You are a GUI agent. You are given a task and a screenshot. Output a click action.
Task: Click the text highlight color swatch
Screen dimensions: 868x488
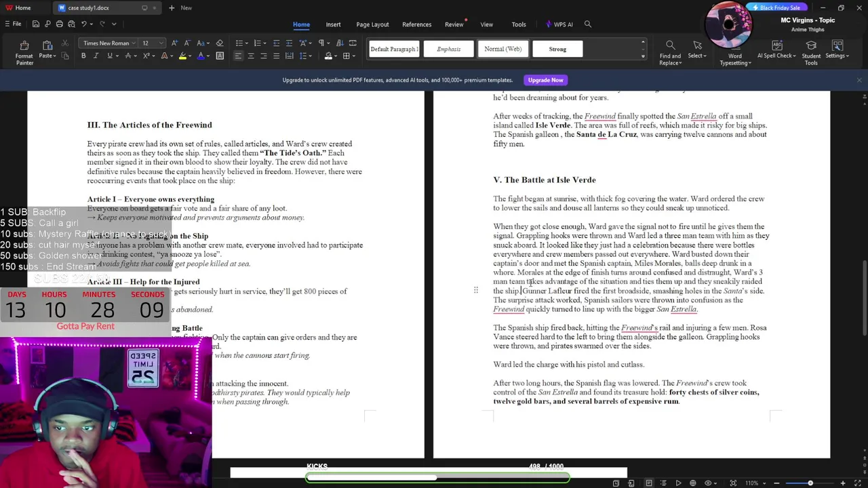click(x=182, y=56)
